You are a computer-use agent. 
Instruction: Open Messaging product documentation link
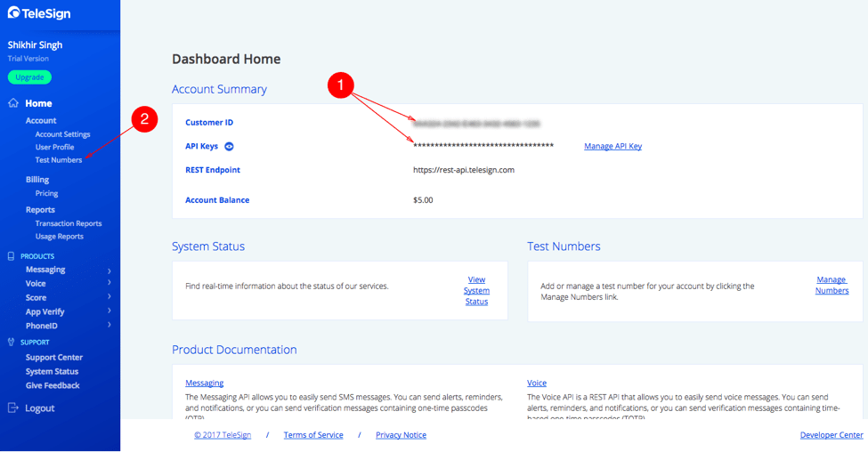tap(204, 383)
